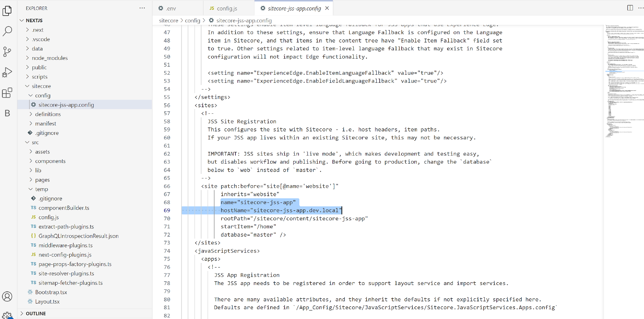This screenshot has width=644, height=319.
Task: Open the Extensions view icon
Action: (x=7, y=93)
